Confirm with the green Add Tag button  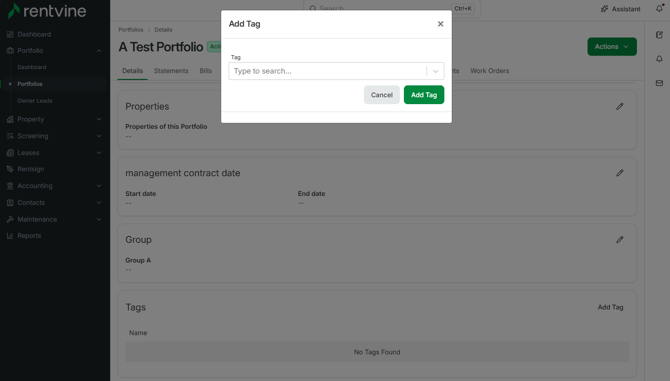(x=424, y=95)
